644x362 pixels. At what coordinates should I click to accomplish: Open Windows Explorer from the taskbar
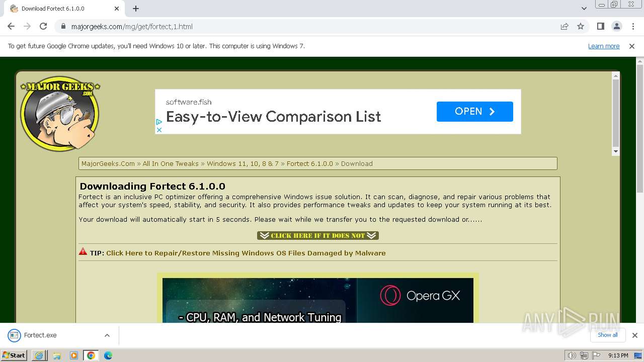(x=57, y=355)
